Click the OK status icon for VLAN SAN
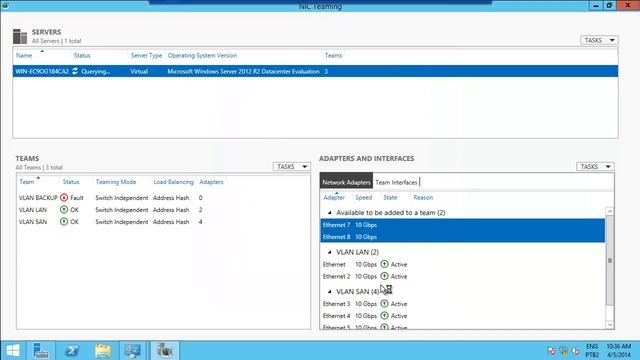640x360 pixels. (x=64, y=222)
